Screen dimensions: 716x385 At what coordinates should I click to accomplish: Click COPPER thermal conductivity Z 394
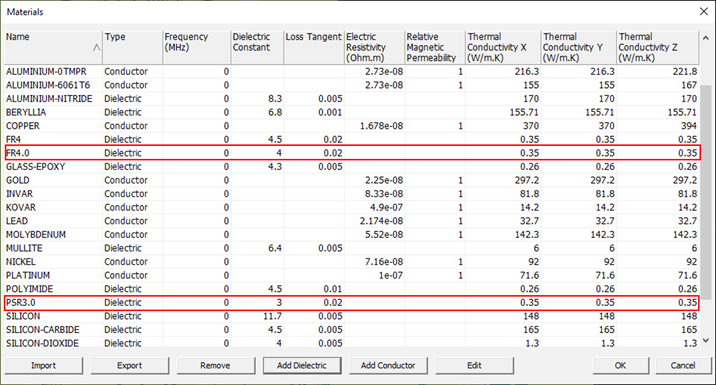(689, 126)
